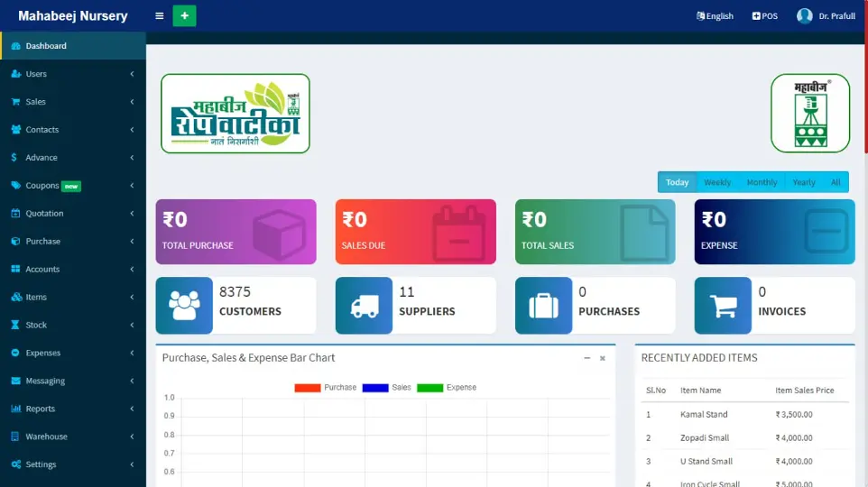This screenshot has height=487, width=868.
Task: Click the Customers people icon tile
Action: point(184,306)
